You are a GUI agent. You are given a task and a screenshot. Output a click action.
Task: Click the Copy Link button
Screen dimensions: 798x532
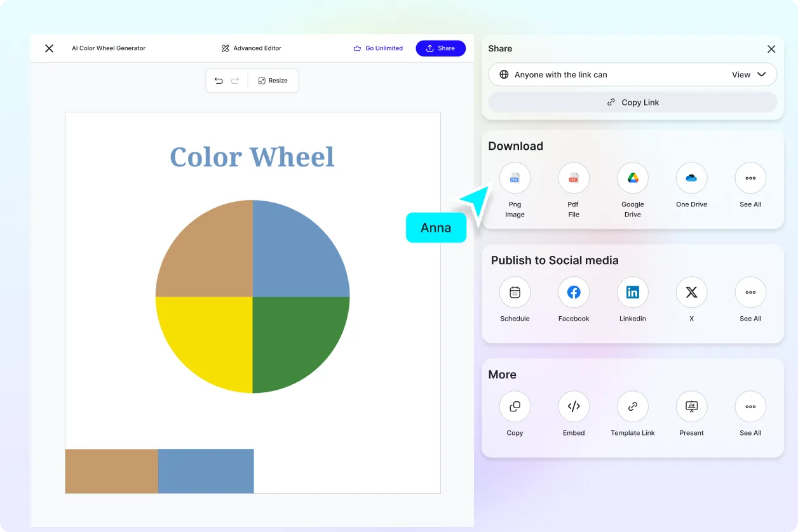[632, 102]
